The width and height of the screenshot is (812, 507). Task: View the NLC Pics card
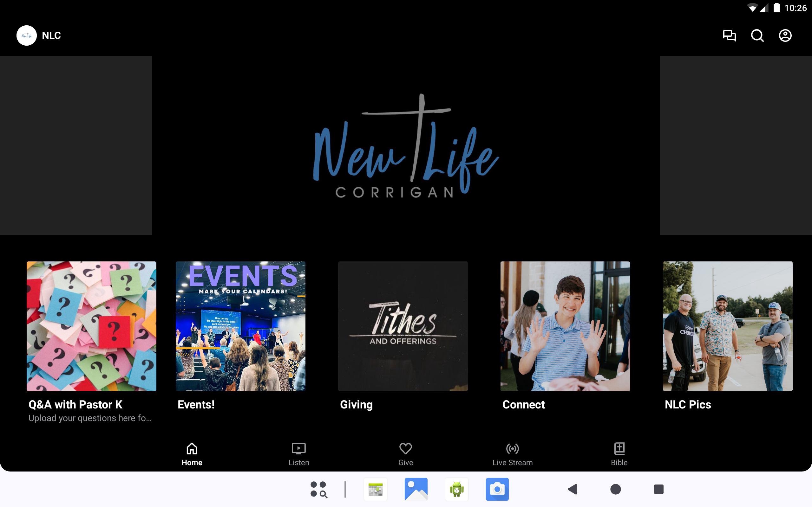pyautogui.click(x=727, y=326)
